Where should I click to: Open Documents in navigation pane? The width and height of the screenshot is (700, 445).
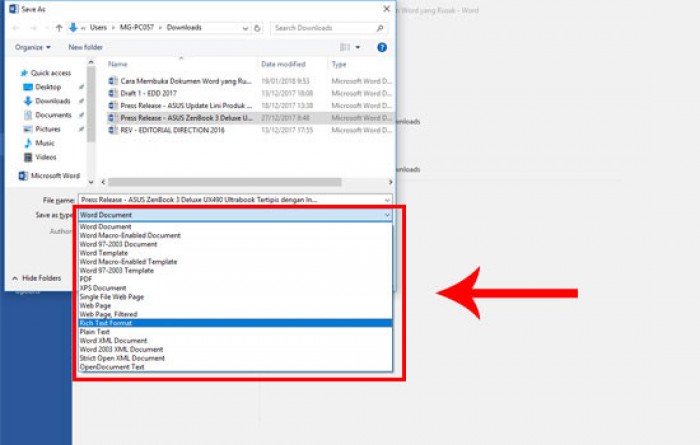pos(53,115)
